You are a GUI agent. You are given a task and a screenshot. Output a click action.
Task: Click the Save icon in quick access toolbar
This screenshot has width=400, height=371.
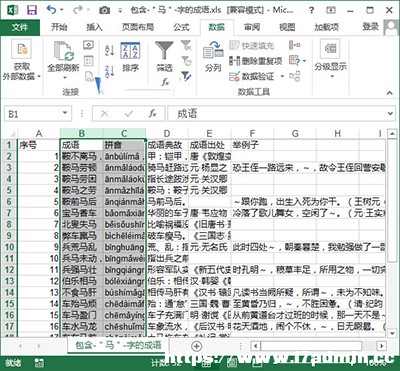32,10
